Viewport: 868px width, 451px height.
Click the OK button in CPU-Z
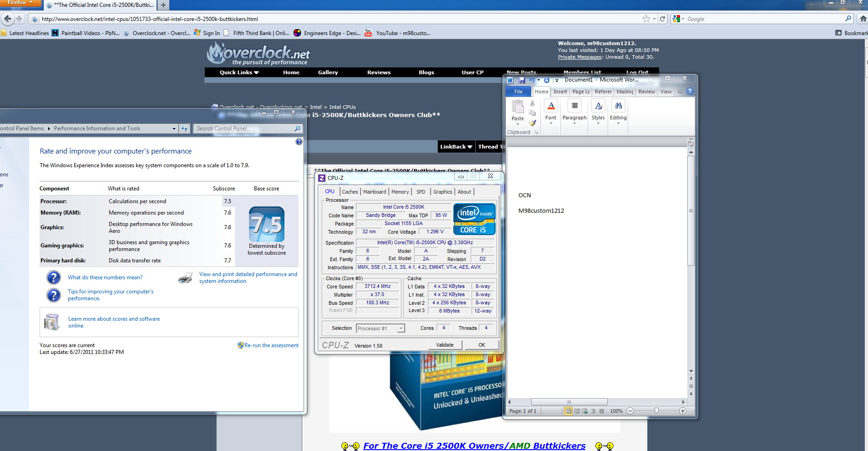click(x=482, y=345)
